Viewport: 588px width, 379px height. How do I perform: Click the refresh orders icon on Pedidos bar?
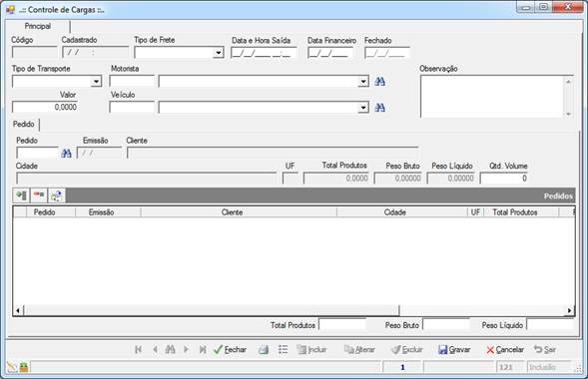click(x=56, y=195)
